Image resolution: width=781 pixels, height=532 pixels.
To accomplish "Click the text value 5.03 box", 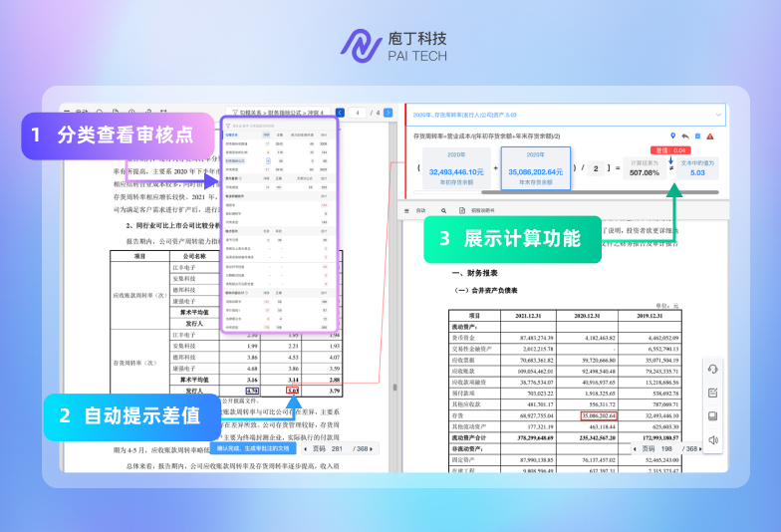I will click(x=697, y=169).
